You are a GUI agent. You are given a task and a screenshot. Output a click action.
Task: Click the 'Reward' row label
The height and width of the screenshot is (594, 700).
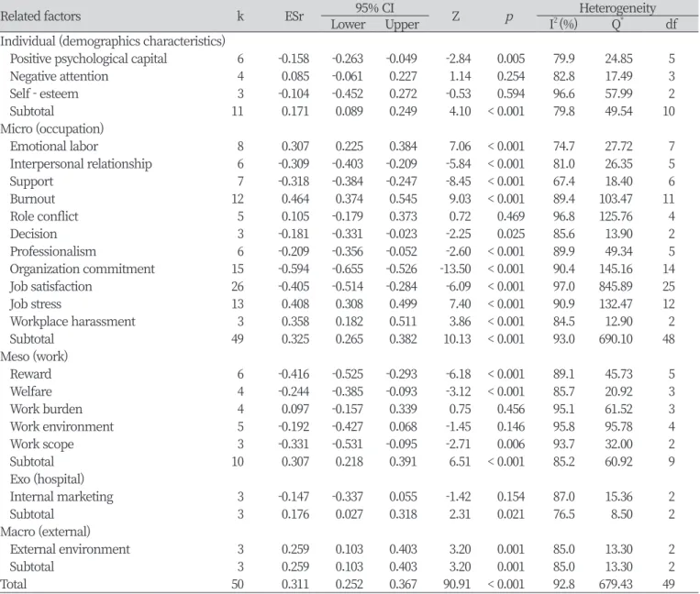coord(30,374)
